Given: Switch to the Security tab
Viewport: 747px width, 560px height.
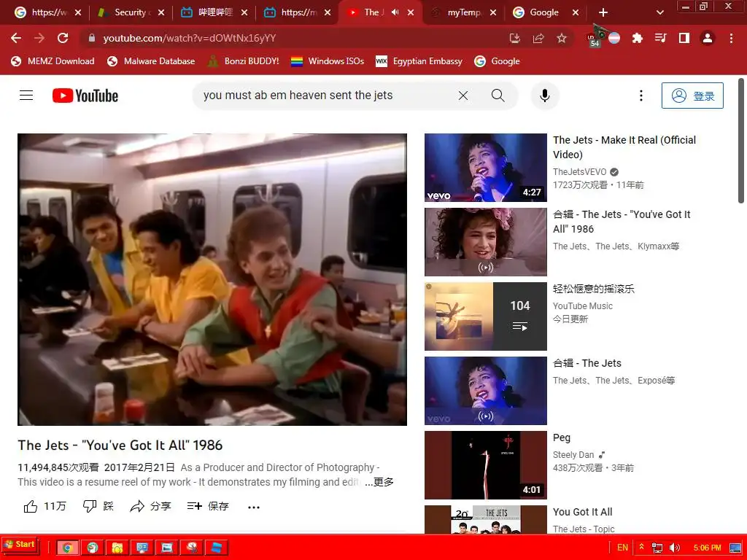Looking at the screenshot, I should (x=130, y=12).
